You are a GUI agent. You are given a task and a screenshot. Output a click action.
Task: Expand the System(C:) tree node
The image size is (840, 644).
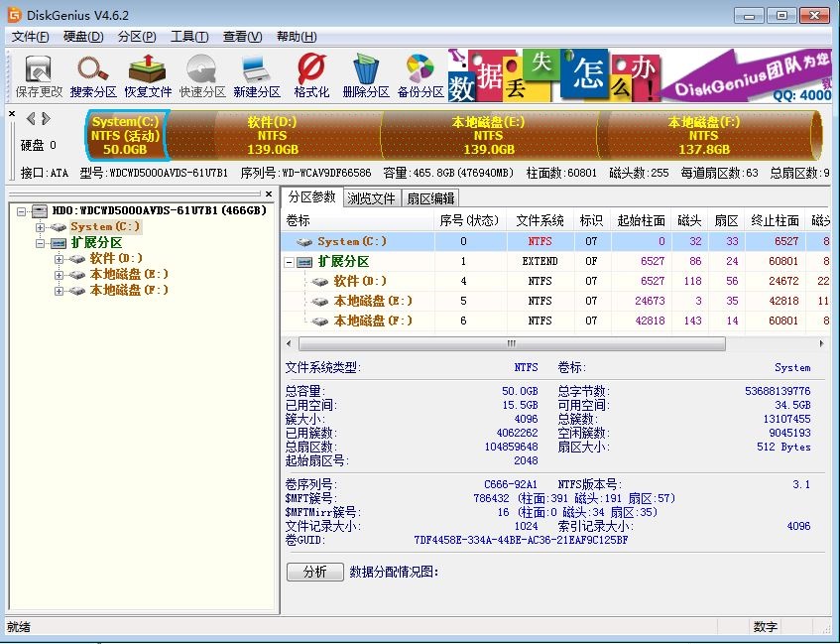[41, 227]
